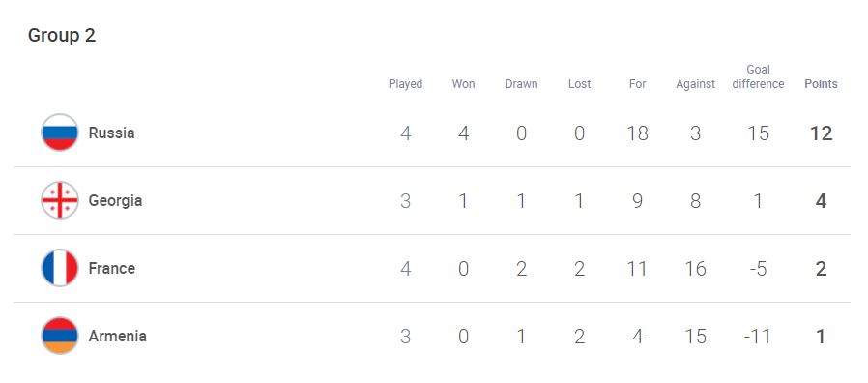Select the Won column header
This screenshot has height=383, width=868.
pos(463,84)
